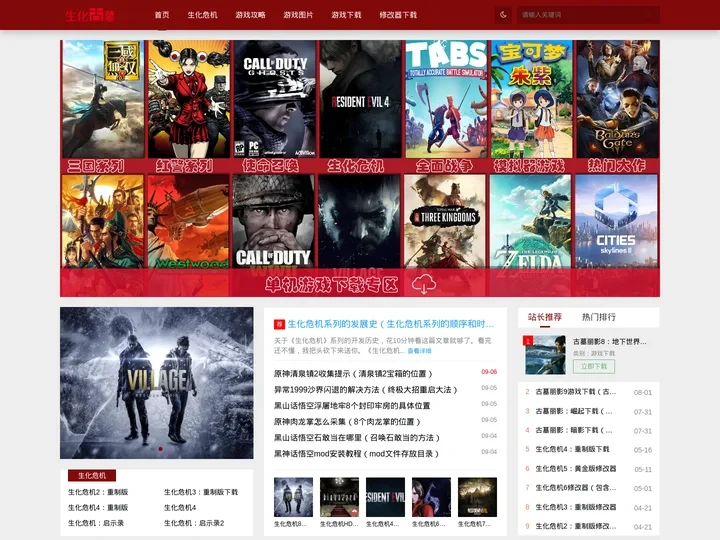
Task: Open the 生化危机7 small thumbnail
Action: click(x=477, y=497)
